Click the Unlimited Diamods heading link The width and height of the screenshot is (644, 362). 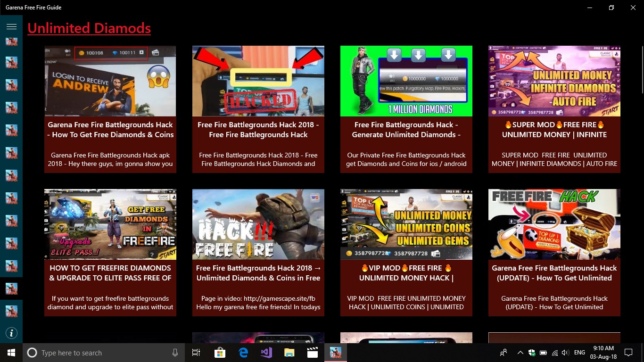89,28
